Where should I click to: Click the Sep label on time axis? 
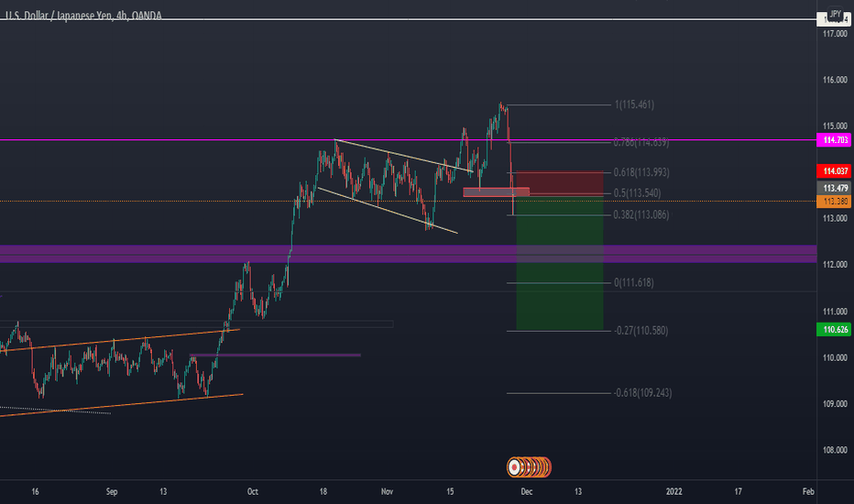pyautogui.click(x=111, y=491)
